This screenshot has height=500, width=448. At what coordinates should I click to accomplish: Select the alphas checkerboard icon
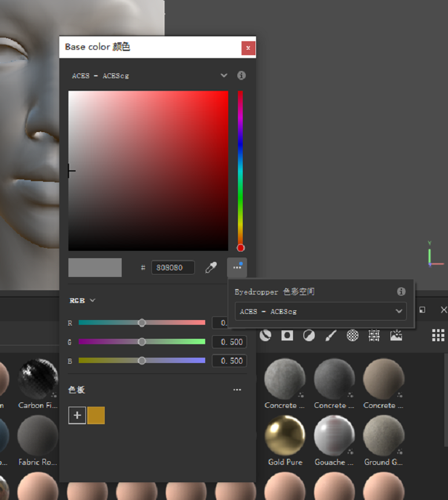click(352, 335)
